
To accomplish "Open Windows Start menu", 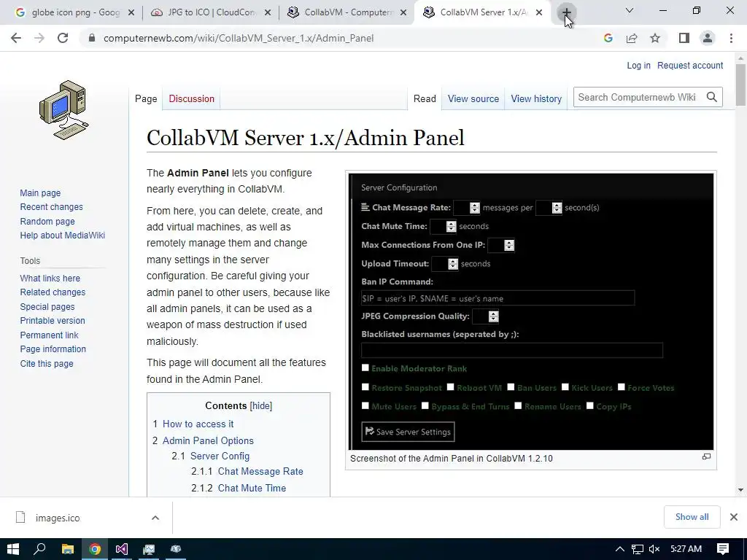I will point(13,549).
